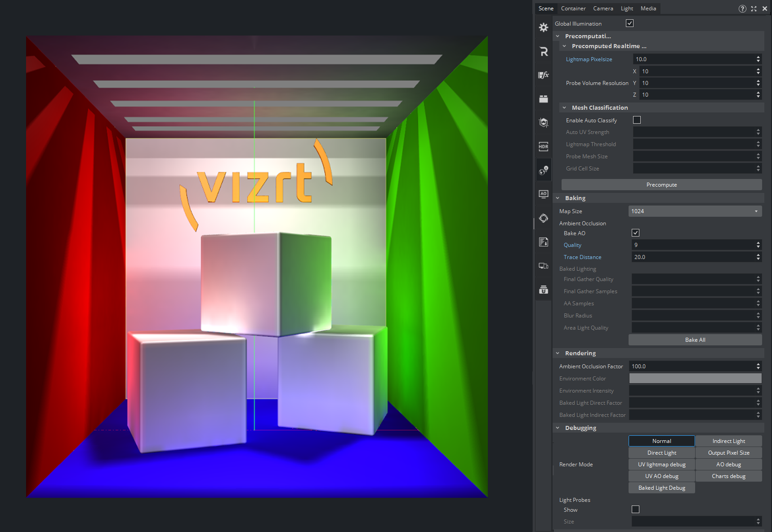772x532 pixels.
Task: Collapse the Mesh Classification section
Action: tap(564, 108)
